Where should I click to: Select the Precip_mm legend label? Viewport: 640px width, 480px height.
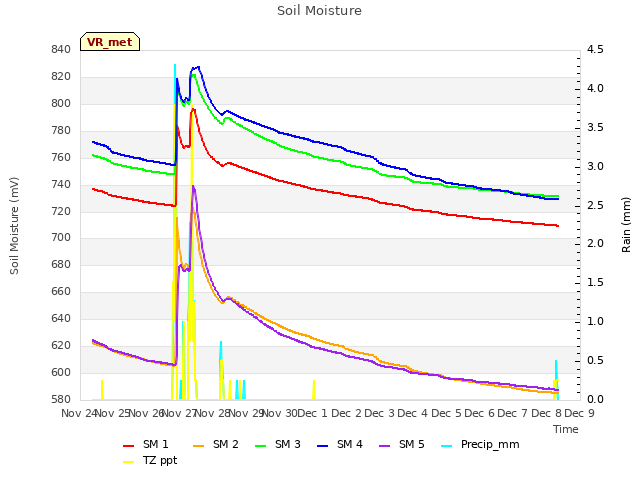[490, 444]
